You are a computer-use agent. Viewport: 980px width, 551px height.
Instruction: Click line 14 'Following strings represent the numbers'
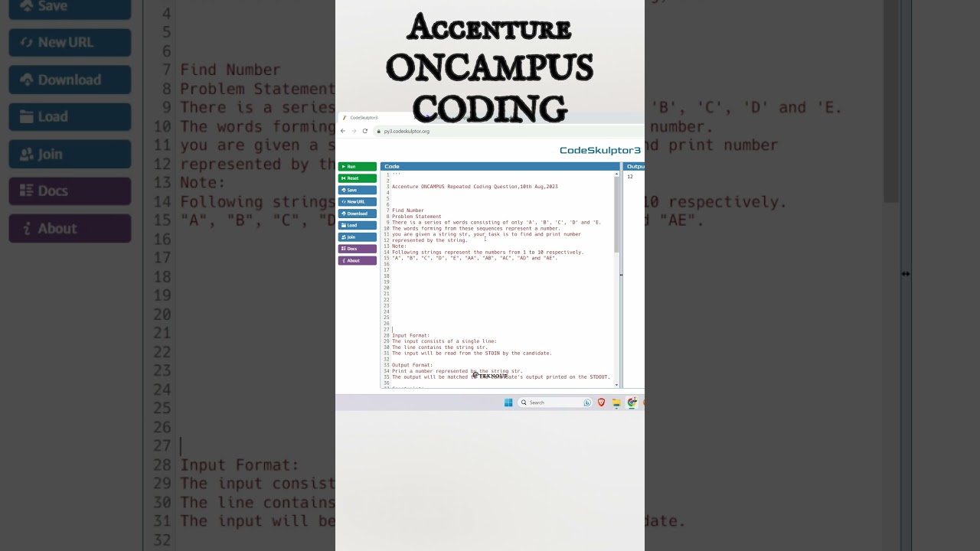tap(488, 252)
